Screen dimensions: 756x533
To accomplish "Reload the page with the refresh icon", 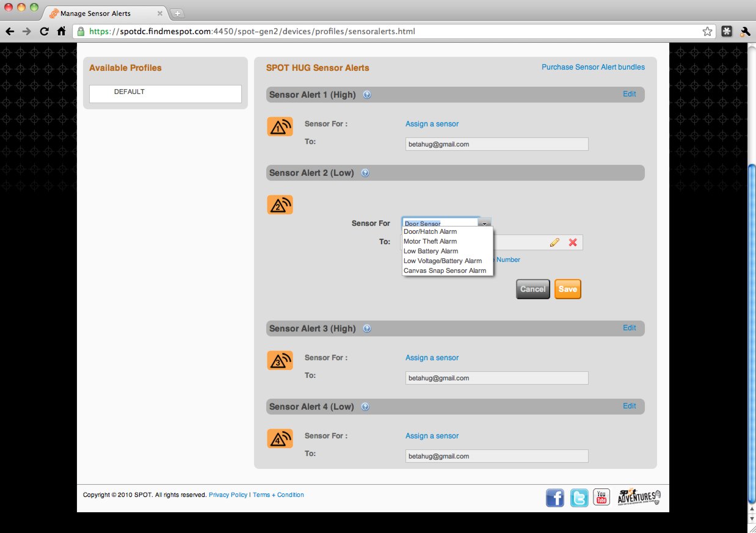I will 44,31.
